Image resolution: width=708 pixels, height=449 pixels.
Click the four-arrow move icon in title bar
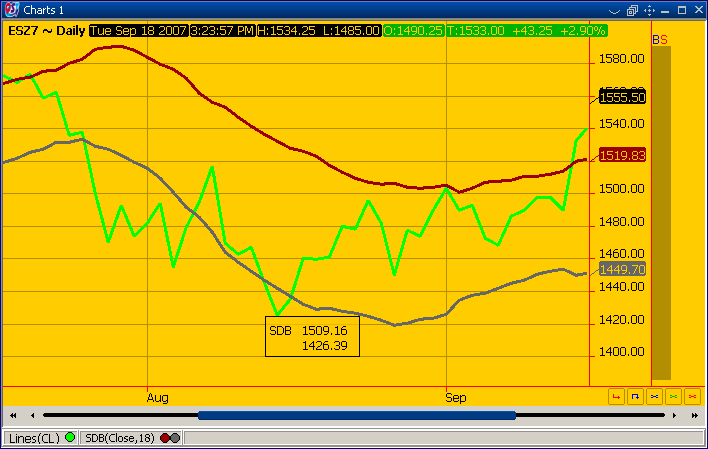(x=649, y=10)
